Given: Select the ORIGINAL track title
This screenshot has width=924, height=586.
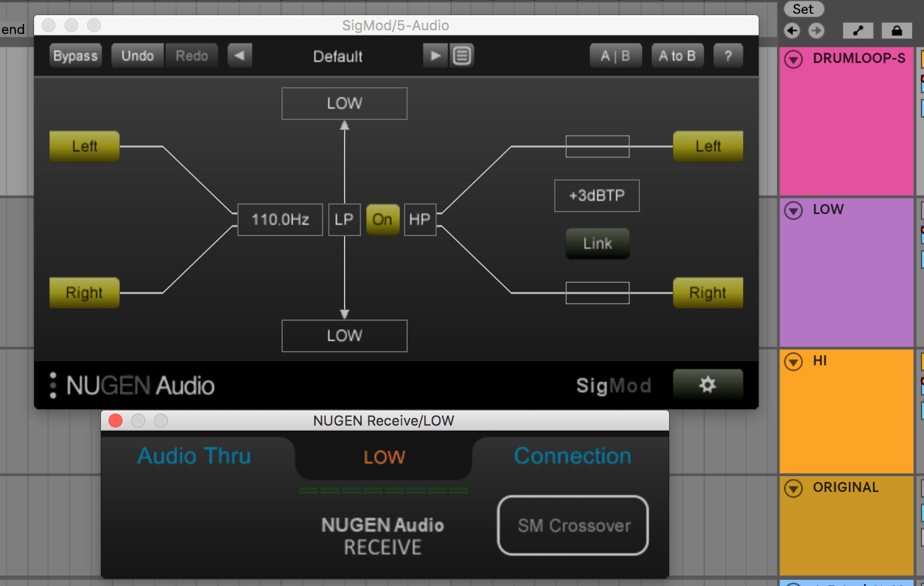Looking at the screenshot, I should (846, 487).
